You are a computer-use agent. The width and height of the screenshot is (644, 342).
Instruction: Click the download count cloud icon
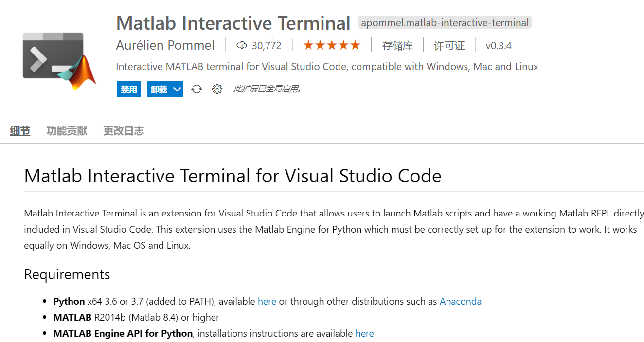[241, 45]
